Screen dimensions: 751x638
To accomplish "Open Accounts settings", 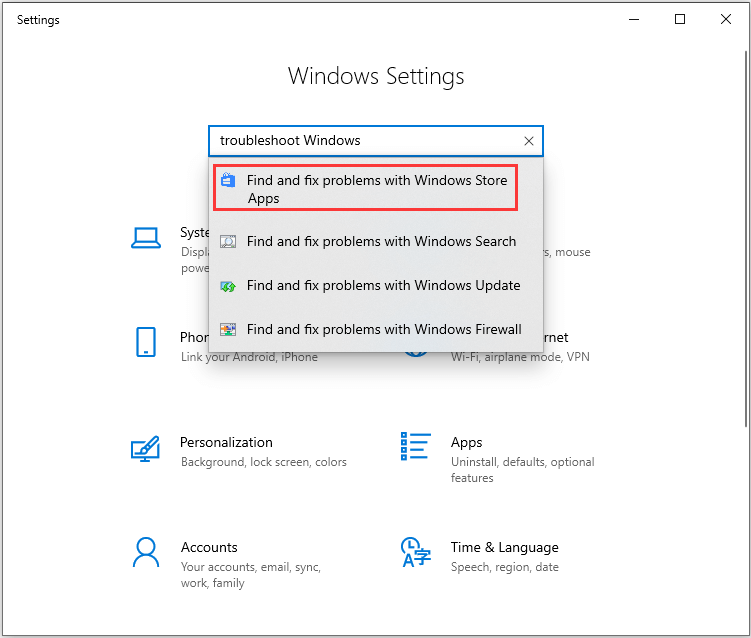I will click(x=226, y=564).
